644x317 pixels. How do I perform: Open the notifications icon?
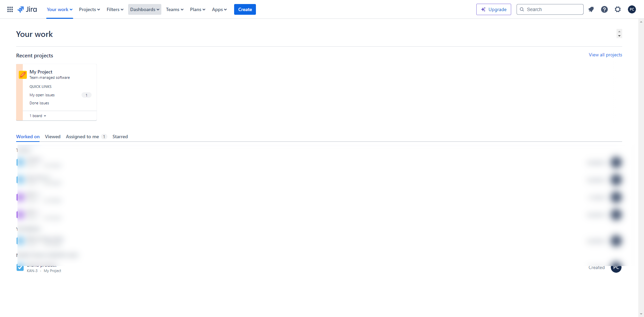pyautogui.click(x=591, y=9)
